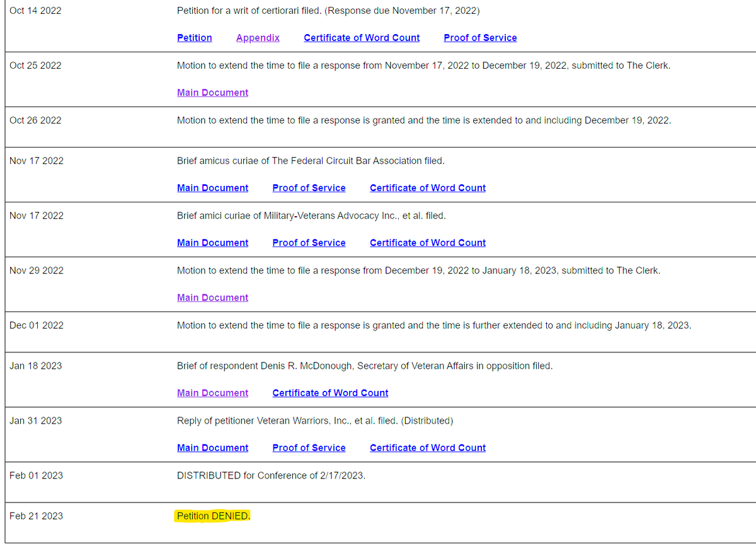Select 'Reply of petitioner Veteran Warriors' entry text
Viewport: 756px width, 556px height.
[x=315, y=420]
